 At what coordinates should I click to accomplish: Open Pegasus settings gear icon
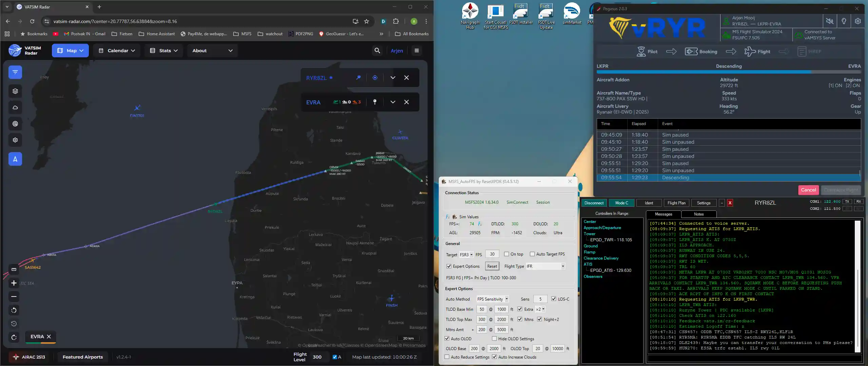click(858, 21)
